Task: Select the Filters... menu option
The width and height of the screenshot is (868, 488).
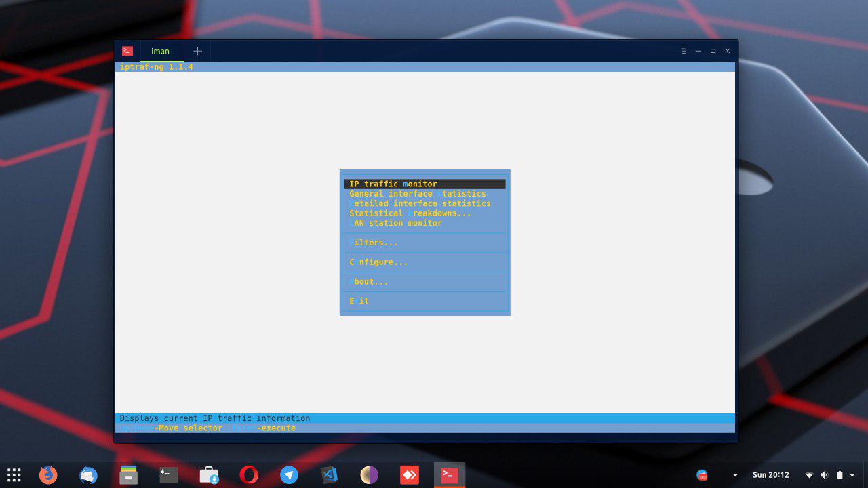Action: point(374,243)
